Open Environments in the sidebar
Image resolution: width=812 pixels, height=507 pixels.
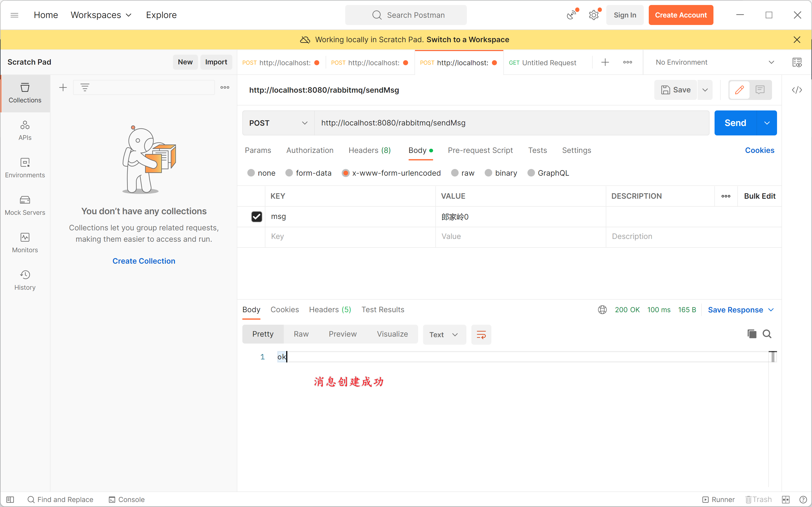(x=25, y=168)
